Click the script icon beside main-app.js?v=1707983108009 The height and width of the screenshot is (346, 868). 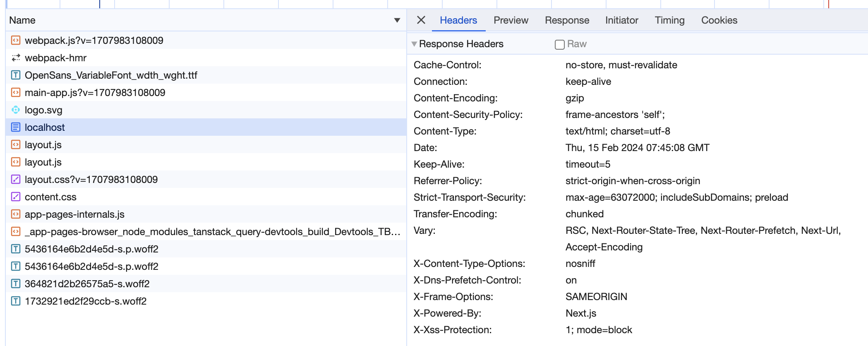point(16,92)
